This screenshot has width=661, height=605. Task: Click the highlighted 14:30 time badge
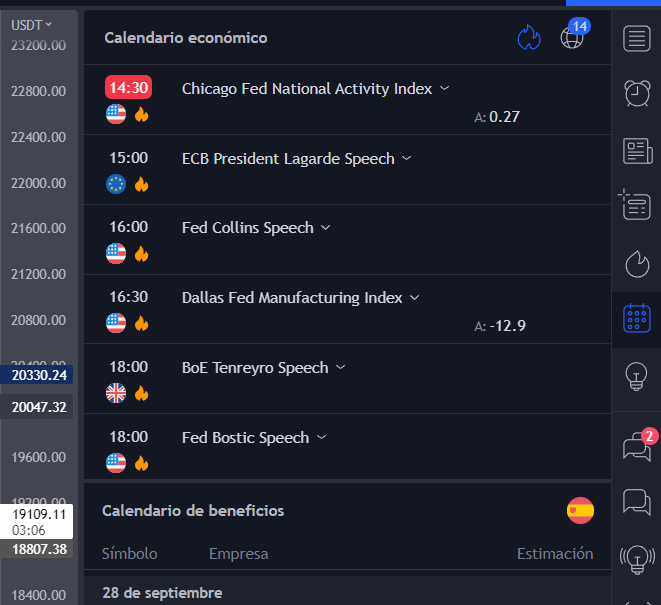129,87
